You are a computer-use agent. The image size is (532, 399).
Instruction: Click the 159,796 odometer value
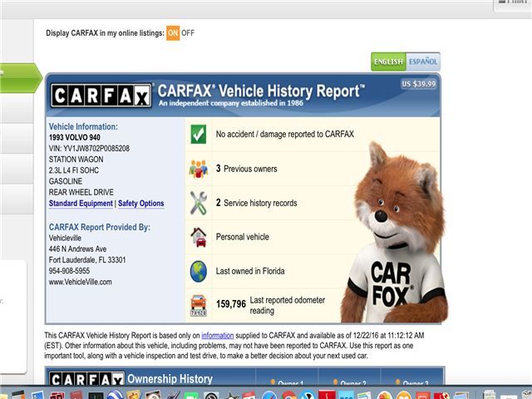(231, 304)
